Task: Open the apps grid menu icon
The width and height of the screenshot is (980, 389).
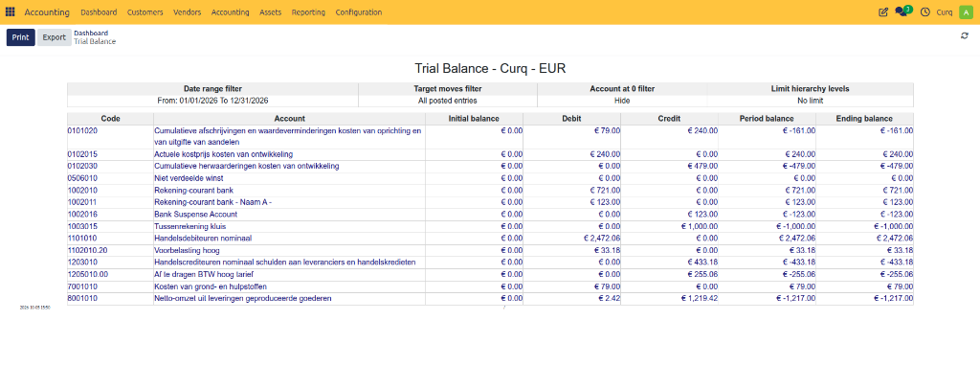Action: pyautogui.click(x=10, y=11)
